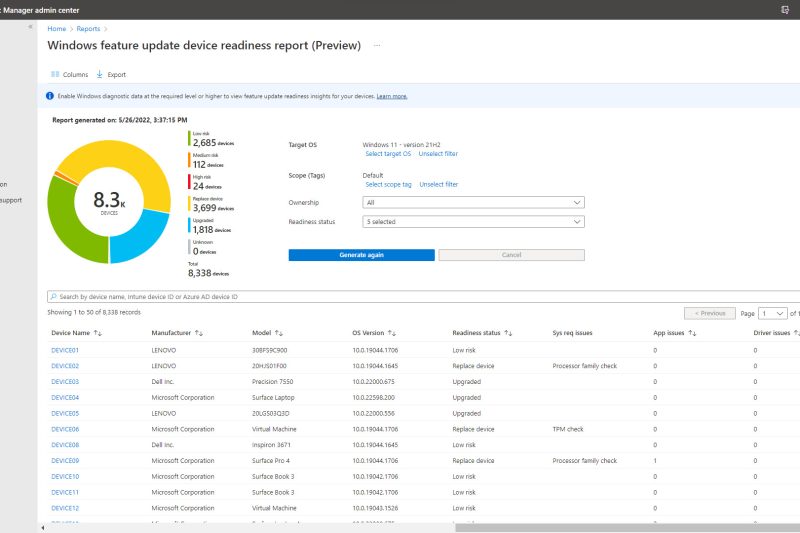The height and width of the screenshot is (533, 800).
Task: Open the Page number dropdown
Action: point(772,313)
